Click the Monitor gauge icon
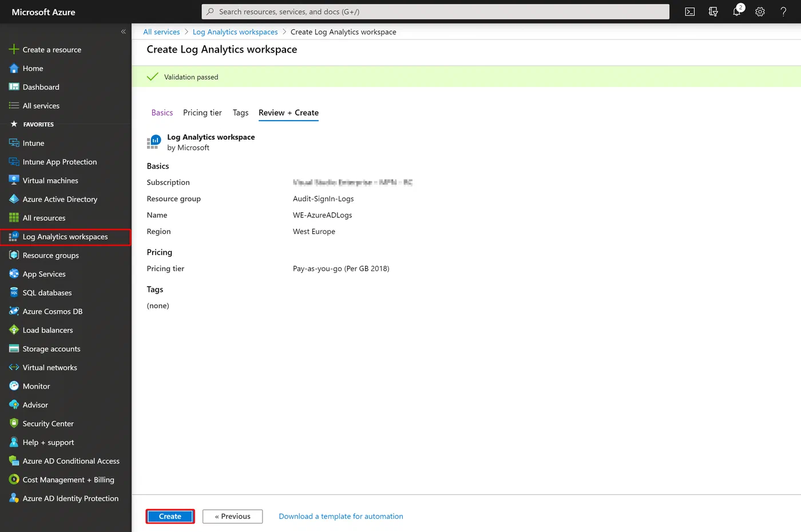 pos(14,386)
